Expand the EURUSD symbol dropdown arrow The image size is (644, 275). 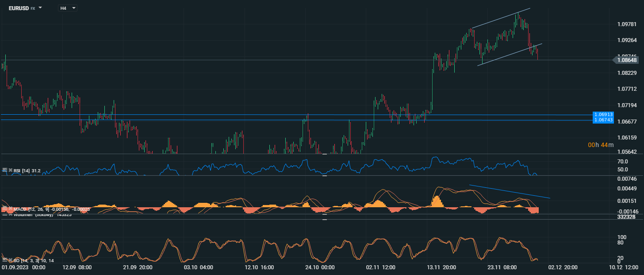click(x=40, y=8)
